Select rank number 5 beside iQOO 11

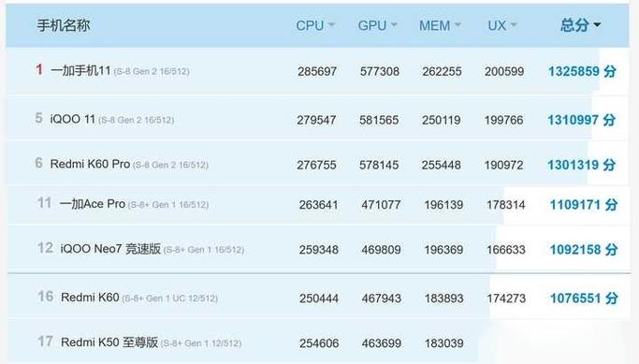pyautogui.click(x=38, y=118)
